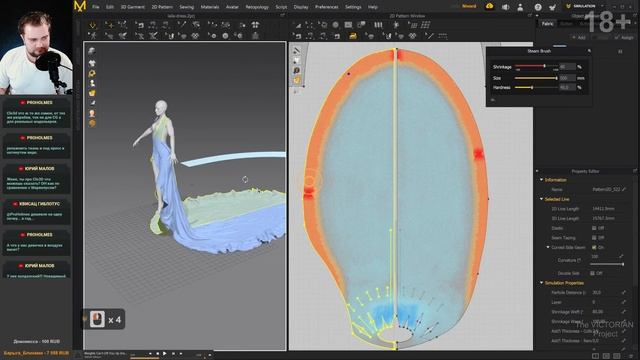Select the Ellipse pattern tool in 2D toolbar

pos(335,25)
